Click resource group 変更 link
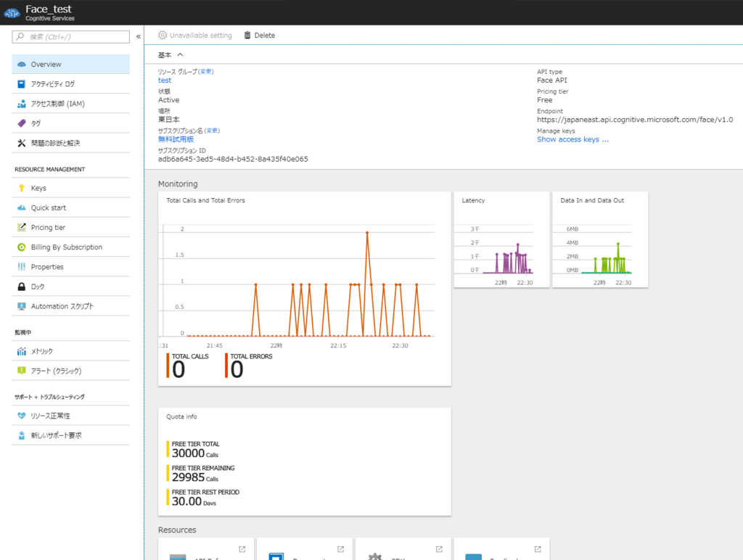The width and height of the screenshot is (743, 560). [205, 72]
